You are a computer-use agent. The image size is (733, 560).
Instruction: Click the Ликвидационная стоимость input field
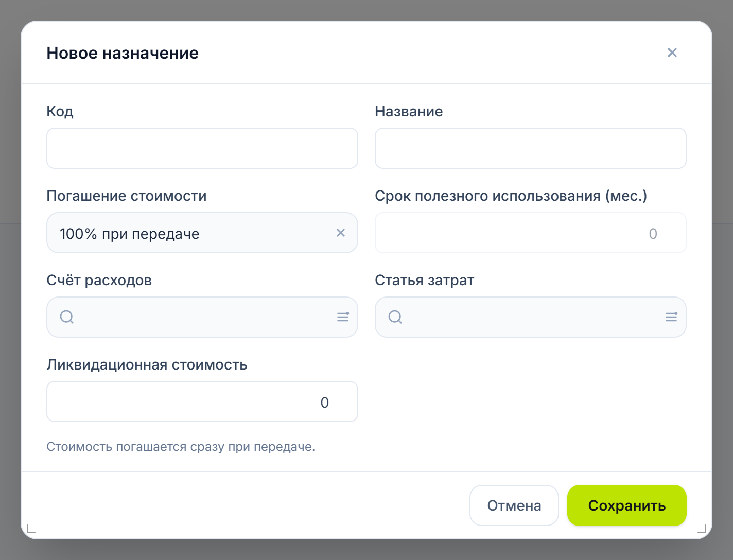[x=202, y=401]
